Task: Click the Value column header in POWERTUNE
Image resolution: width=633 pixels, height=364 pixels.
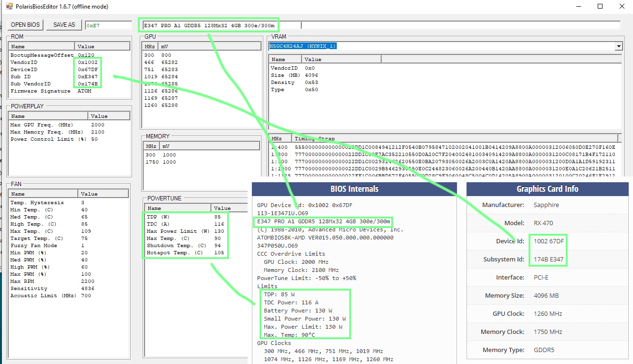Action: point(230,208)
